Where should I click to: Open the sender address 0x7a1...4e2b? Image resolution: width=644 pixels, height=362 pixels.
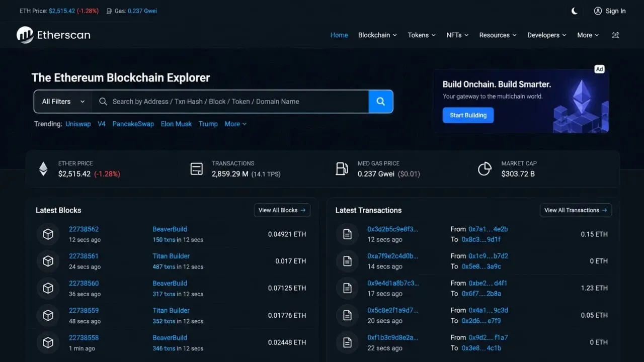[488, 229]
